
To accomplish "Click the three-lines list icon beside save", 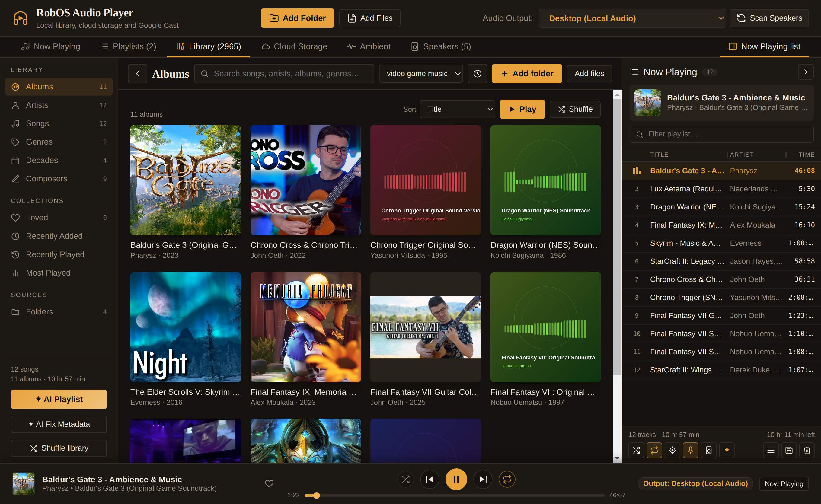I will pyautogui.click(x=771, y=450).
